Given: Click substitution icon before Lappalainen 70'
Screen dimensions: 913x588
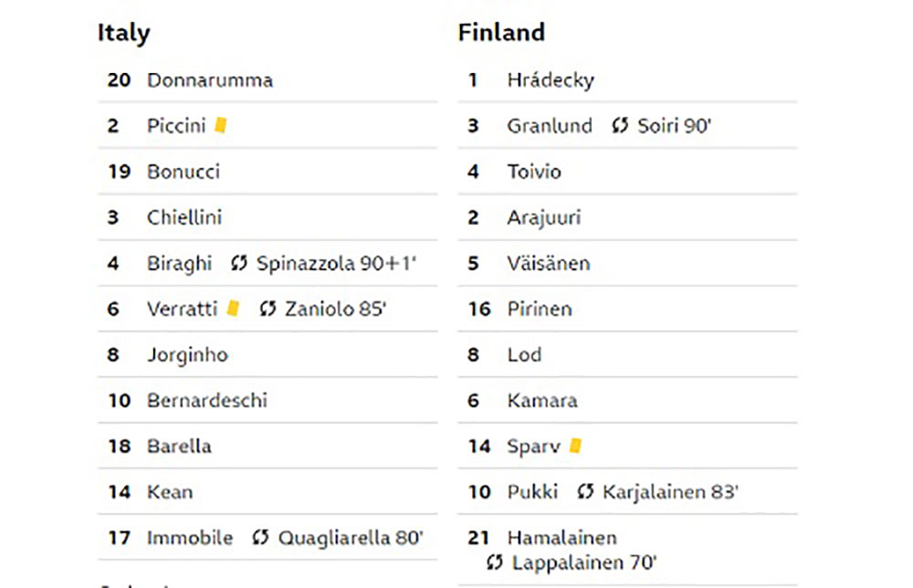Looking at the screenshot, I should [x=494, y=562].
